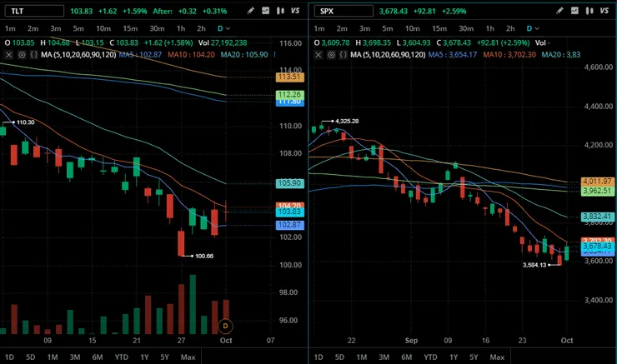Image resolution: width=617 pixels, height=364 pixels.
Task: Set TLT chart range to 1M
Action: (53, 357)
